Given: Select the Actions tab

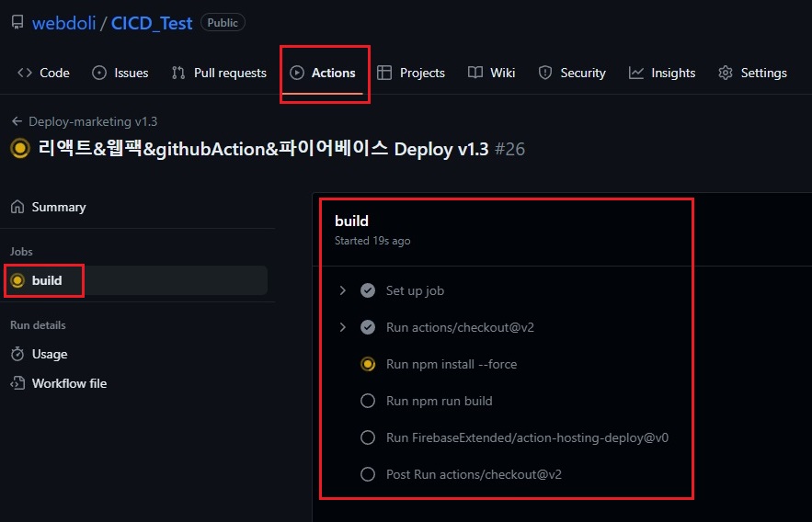Looking at the screenshot, I should tap(323, 73).
